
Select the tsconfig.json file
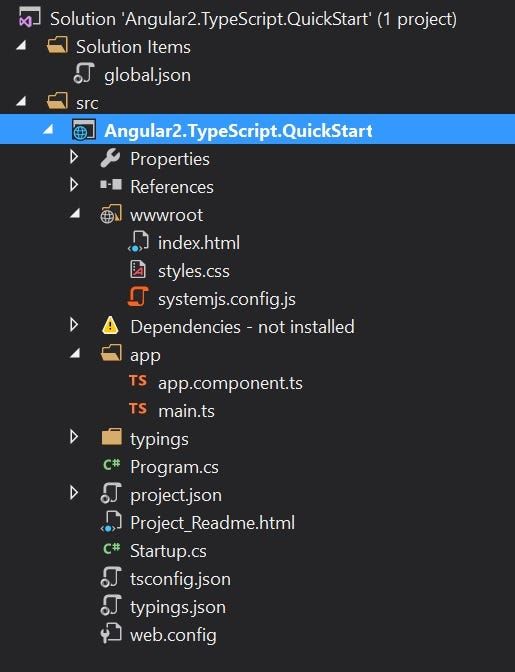[180, 579]
